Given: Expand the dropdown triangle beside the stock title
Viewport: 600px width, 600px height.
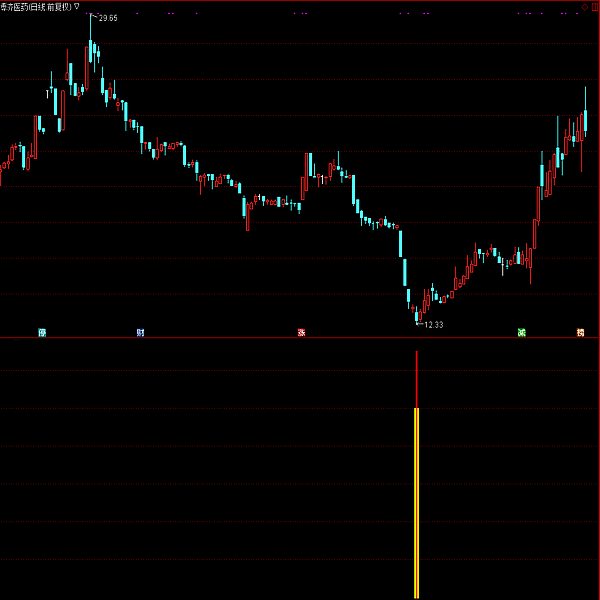Looking at the screenshot, I should click(x=77, y=6).
